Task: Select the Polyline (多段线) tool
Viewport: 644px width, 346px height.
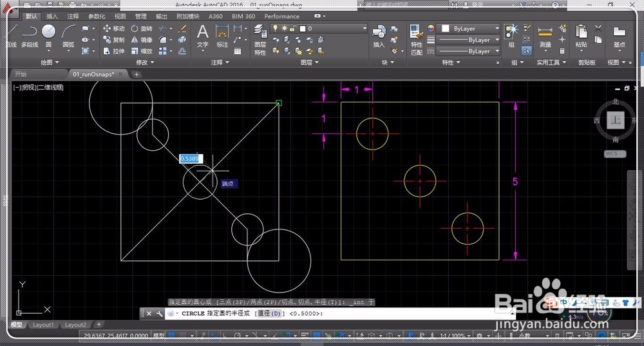Action: tap(30, 36)
